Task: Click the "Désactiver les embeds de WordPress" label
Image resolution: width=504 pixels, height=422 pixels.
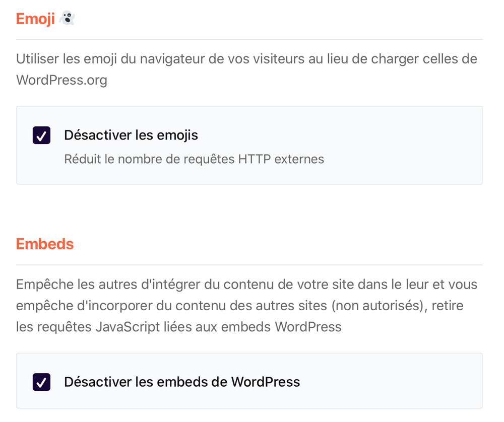Action: click(x=182, y=382)
